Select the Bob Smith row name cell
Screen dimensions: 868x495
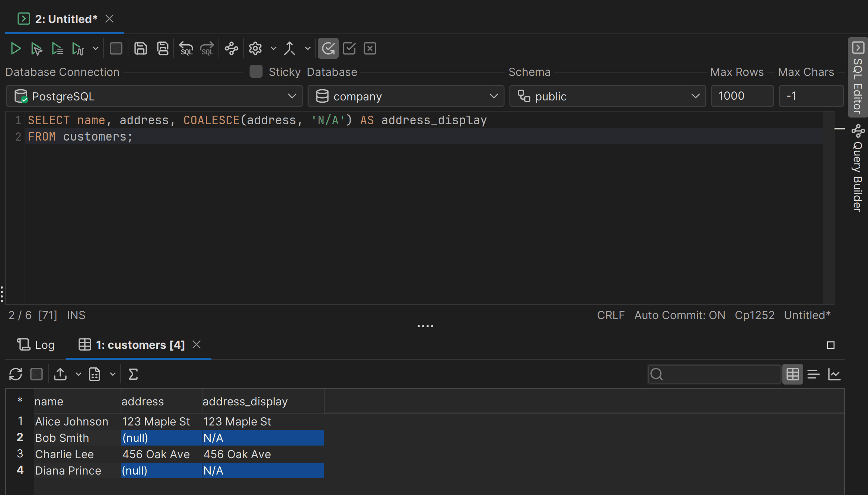pyautogui.click(x=62, y=438)
